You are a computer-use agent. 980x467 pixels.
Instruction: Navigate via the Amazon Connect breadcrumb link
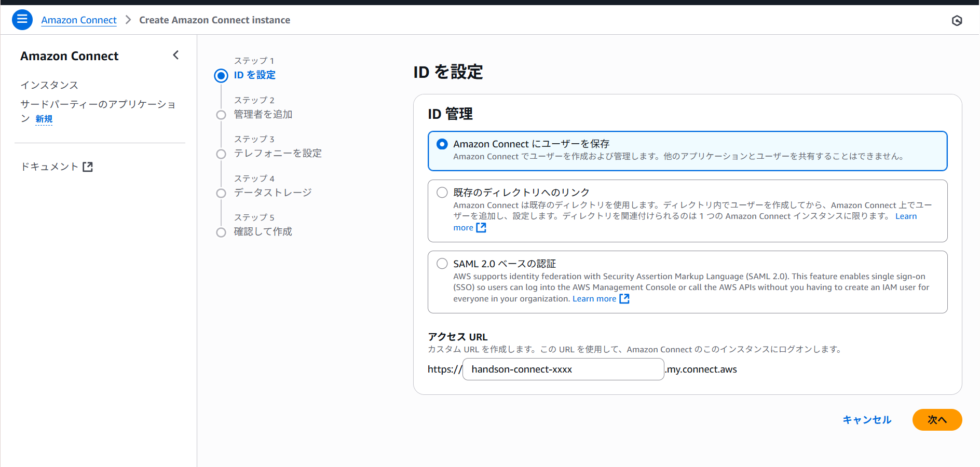(x=78, y=20)
